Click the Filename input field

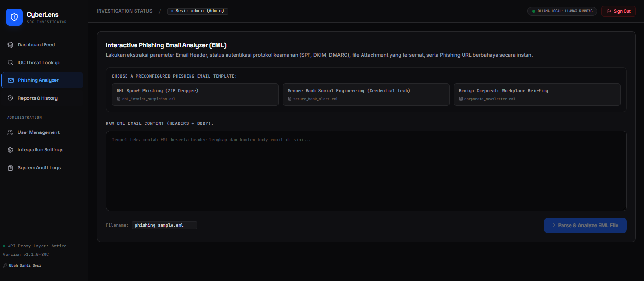coord(164,225)
